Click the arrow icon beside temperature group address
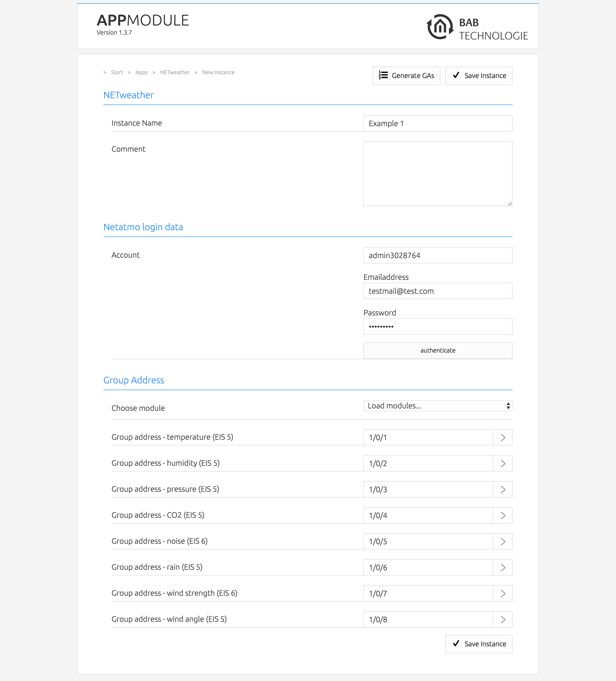The height and width of the screenshot is (681, 616). point(503,438)
